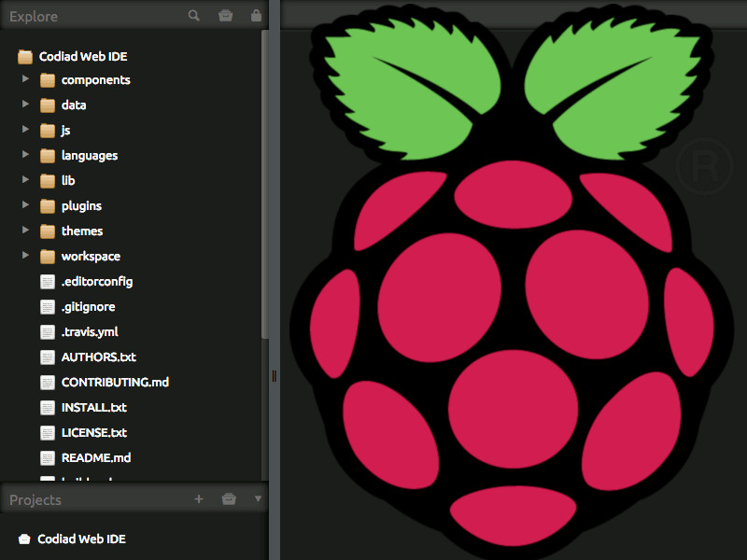747x560 pixels.
Task: Click the file tree vertical scrollbar
Action: [x=265, y=184]
